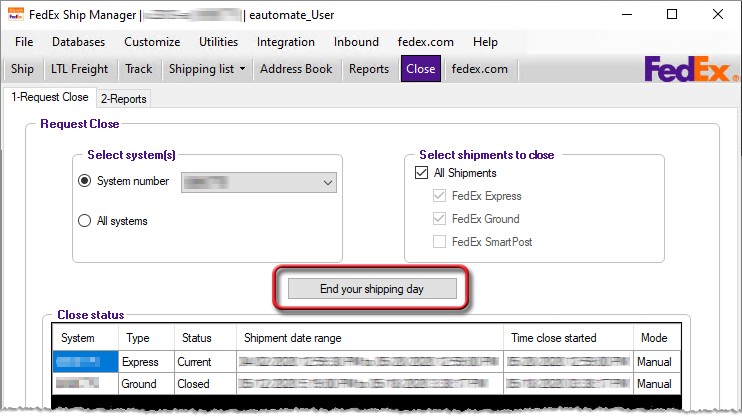This screenshot has width=742, height=416.
Task: Toggle the FedEx Ground checkbox
Action: (439, 219)
